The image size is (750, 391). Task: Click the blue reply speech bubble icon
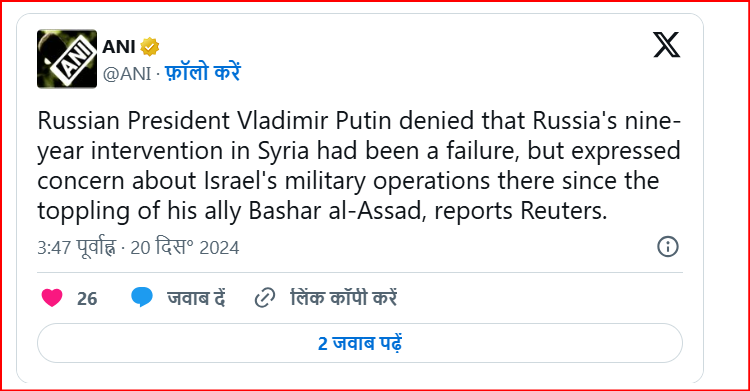[142, 297]
